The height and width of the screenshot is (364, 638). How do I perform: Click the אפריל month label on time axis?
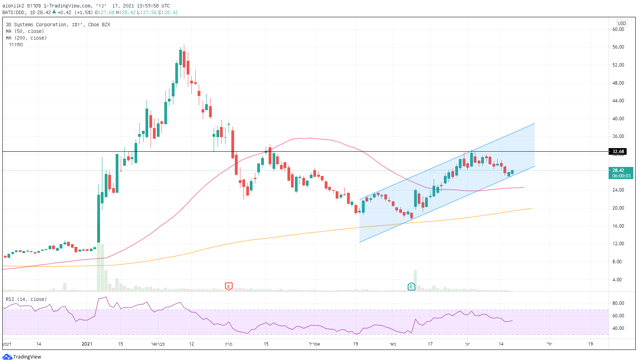click(314, 344)
